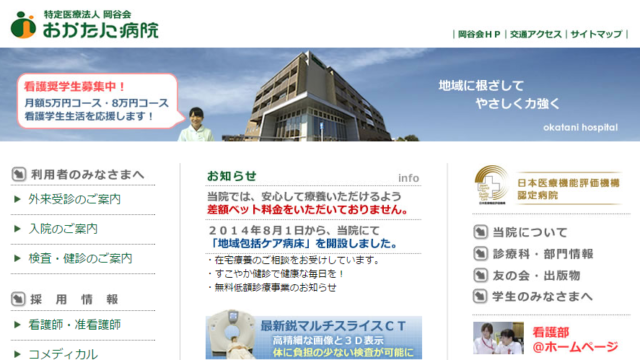Image resolution: width=640 pixels, height=360 pixels.
Task: Open the 検査・健診のご案内 link
Action: pyautogui.click(x=80, y=258)
